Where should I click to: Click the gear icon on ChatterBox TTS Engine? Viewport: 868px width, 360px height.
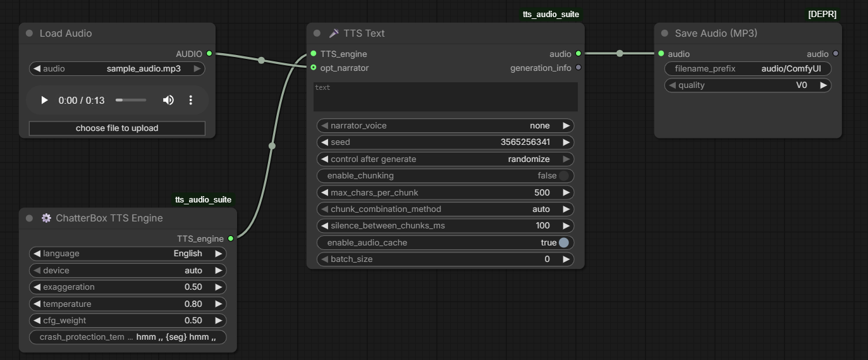click(x=46, y=218)
